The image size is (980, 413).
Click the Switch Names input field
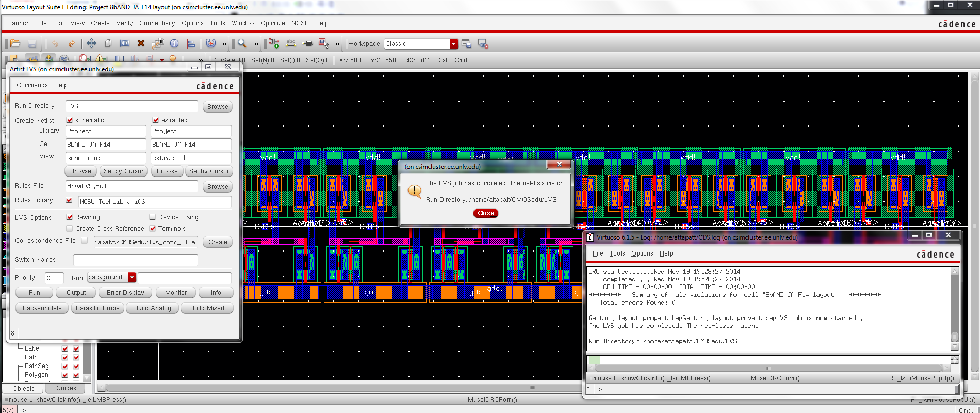point(136,260)
